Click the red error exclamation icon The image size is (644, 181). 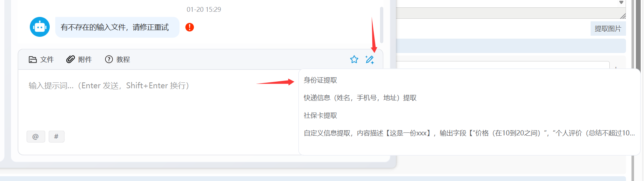coord(190,27)
